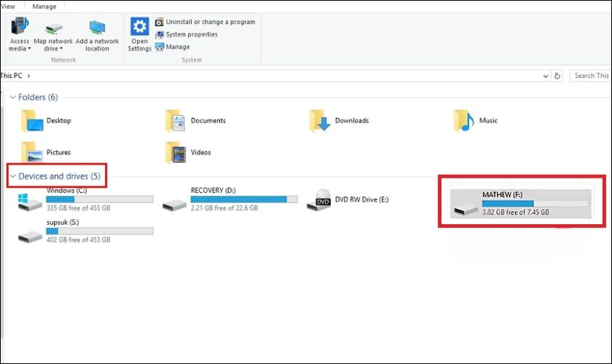
Task: Select the DVD RW Drive (E:) icon
Action: tap(319, 199)
